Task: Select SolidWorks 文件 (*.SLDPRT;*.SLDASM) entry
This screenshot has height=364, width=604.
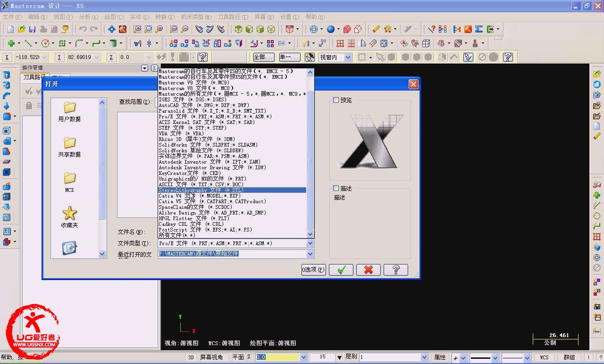Action: [232, 145]
